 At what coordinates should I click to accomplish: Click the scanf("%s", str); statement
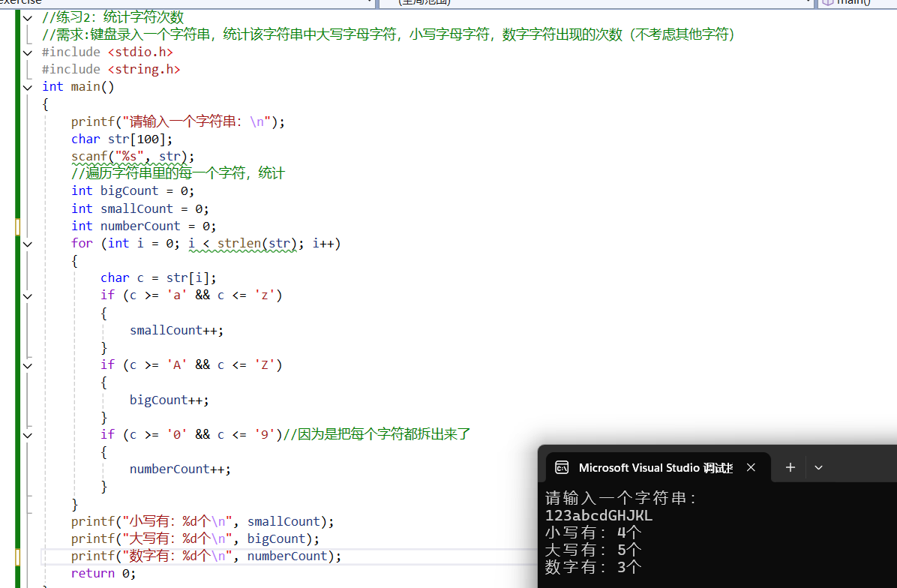click(x=133, y=156)
